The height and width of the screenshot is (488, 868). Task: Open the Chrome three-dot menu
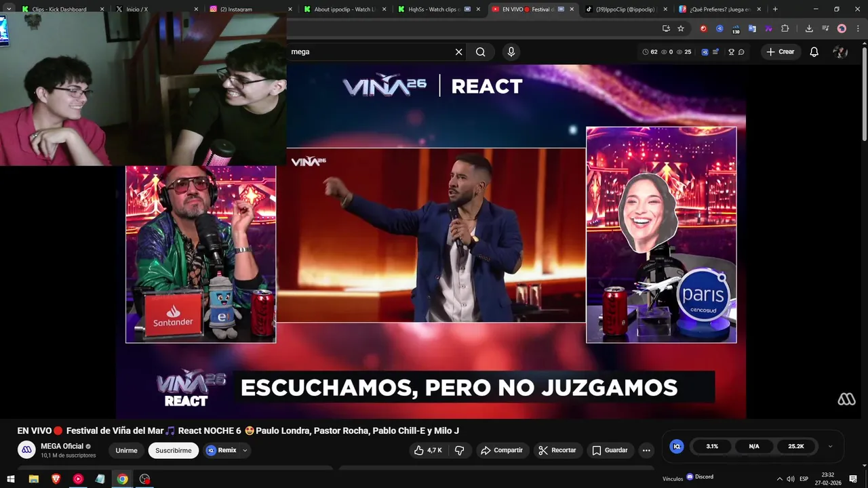858,28
